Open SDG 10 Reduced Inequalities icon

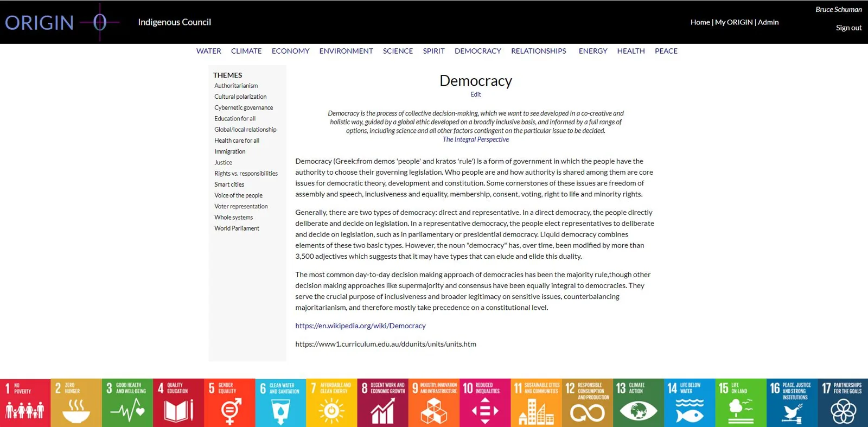click(x=485, y=403)
